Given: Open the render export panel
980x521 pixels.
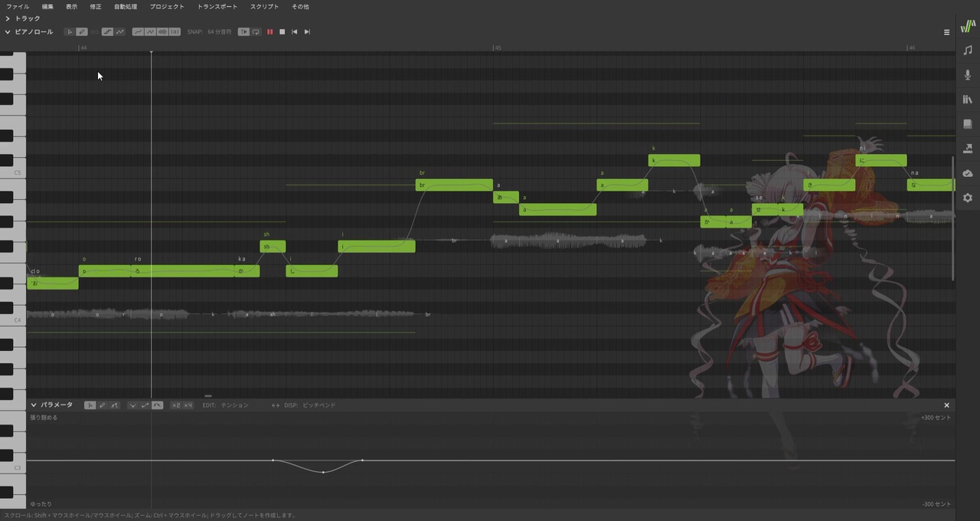Looking at the screenshot, I should click(968, 149).
